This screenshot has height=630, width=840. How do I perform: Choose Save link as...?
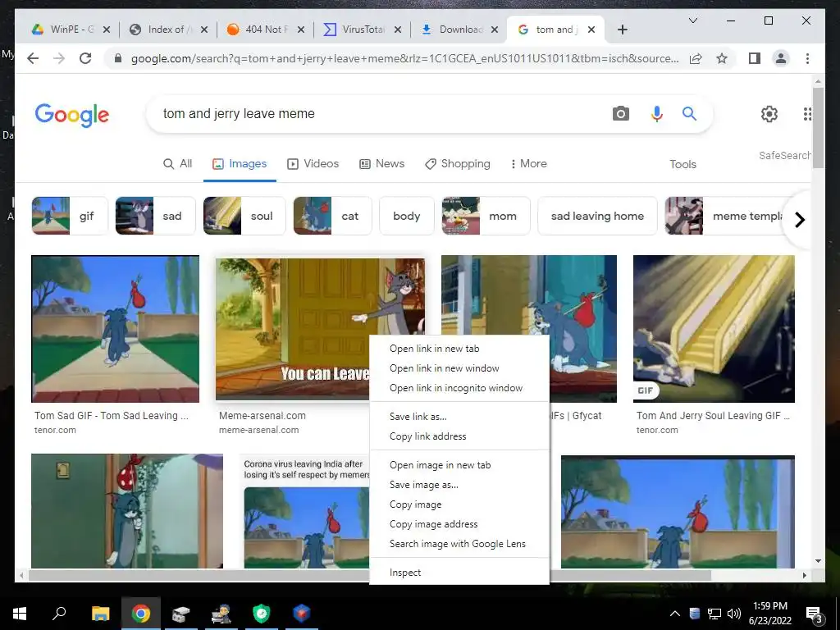(x=459, y=416)
